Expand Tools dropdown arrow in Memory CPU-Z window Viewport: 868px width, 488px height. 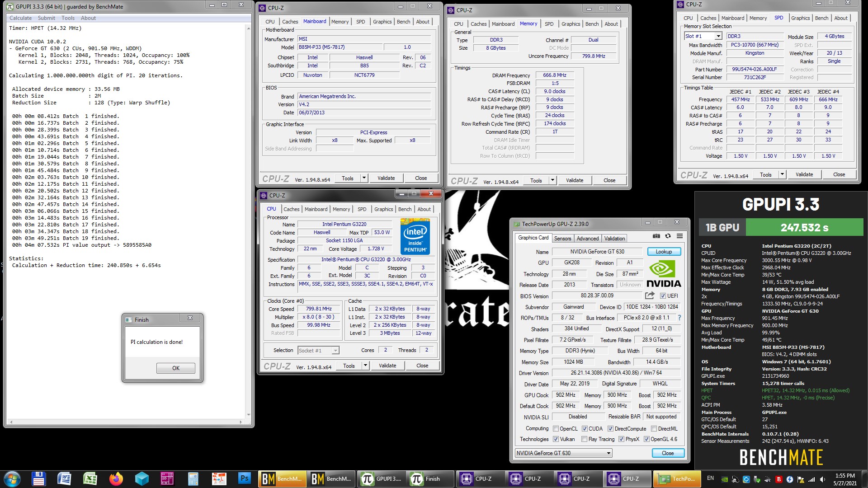click(552, 180)
